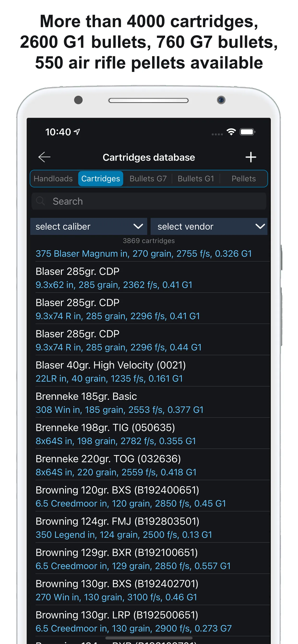298x644 pixels.
Task: Tap the battery status icon
Action: tap(247, 132)
